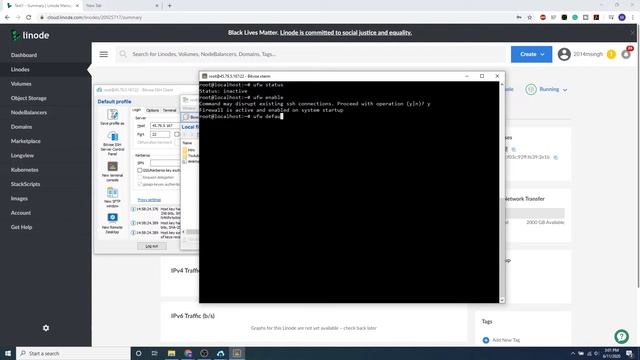
Task: Open Get Help in sidebar
Action: [x=21, y=227]
